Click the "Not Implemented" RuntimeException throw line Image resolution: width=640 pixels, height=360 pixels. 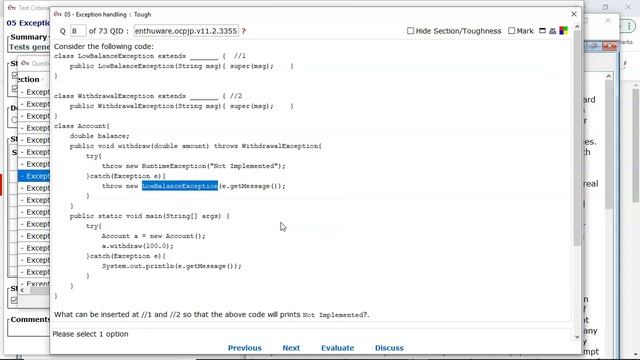pyautogui.click(x=194, y=166)
